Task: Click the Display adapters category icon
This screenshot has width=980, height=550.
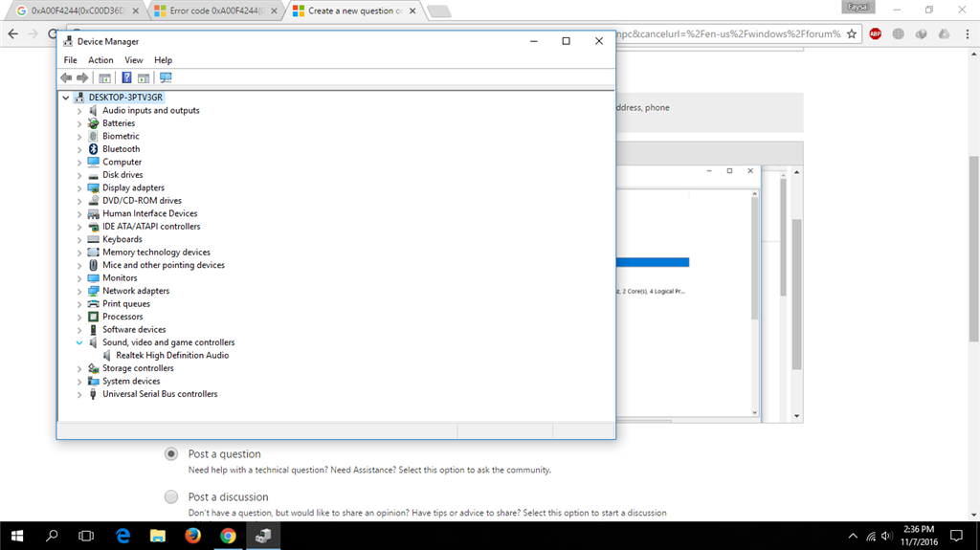Action: pyautogui.click(x=93, y=187)
